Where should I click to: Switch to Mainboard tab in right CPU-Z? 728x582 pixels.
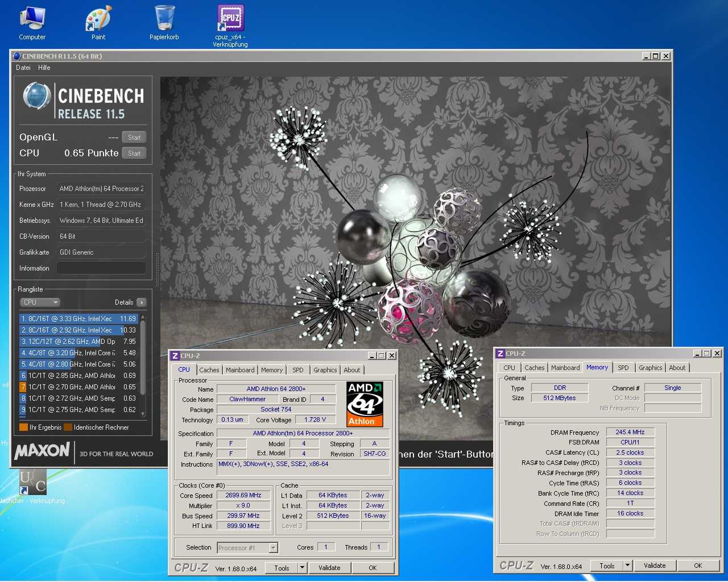point(565,368)
